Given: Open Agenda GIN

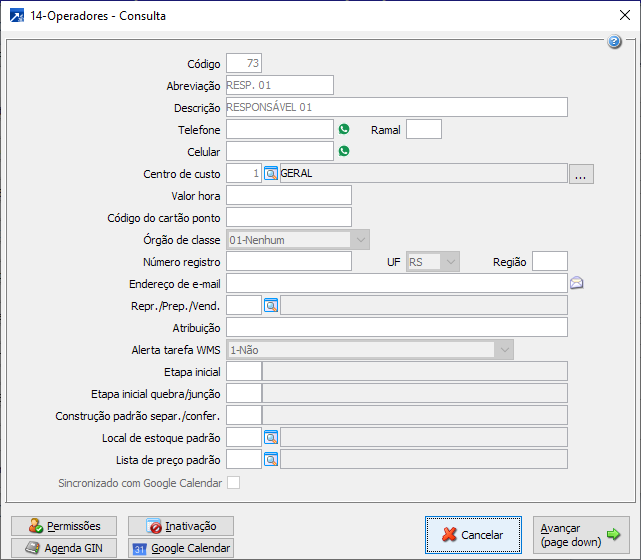Looking at the screenshot, I should pyautogui.click(x=64, y=548).
